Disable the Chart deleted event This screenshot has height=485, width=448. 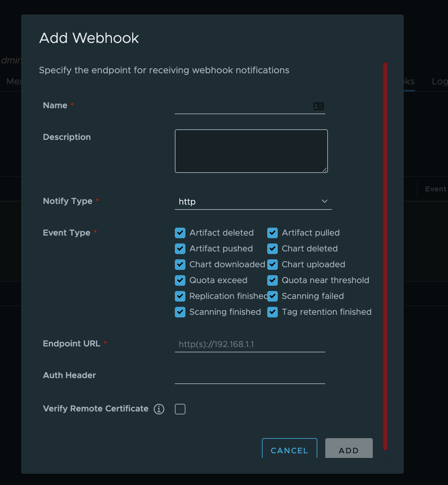(272, 249)
